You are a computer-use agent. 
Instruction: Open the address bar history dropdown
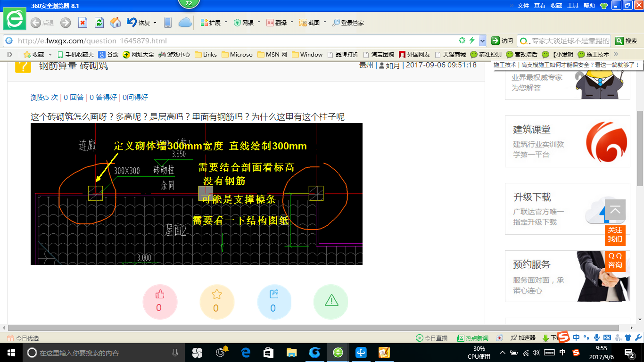coord(482,41)
